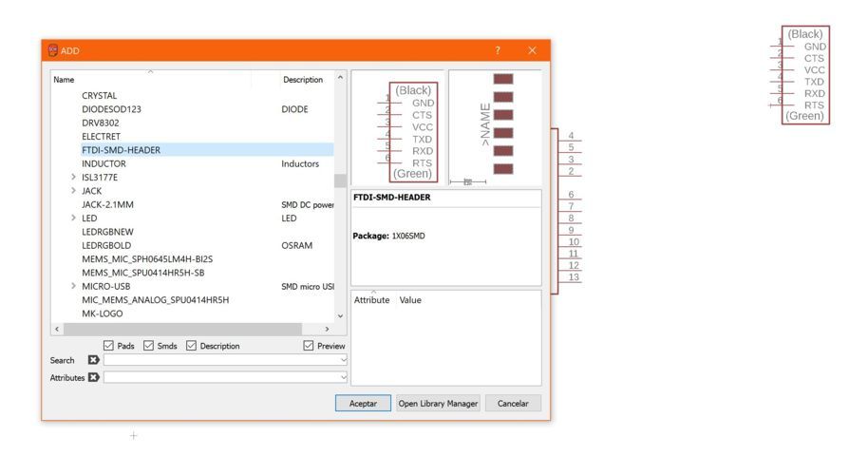Select DIODESOD123 in the list
Screen dimensions: 868x456
[x=111, y=109]
